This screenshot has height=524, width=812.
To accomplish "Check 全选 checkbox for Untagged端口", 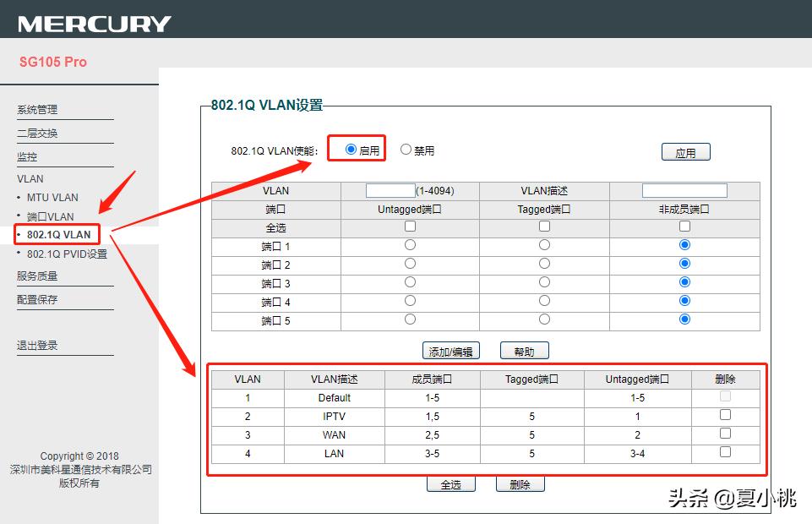I will pyautogui.click(x=410, y=227).
